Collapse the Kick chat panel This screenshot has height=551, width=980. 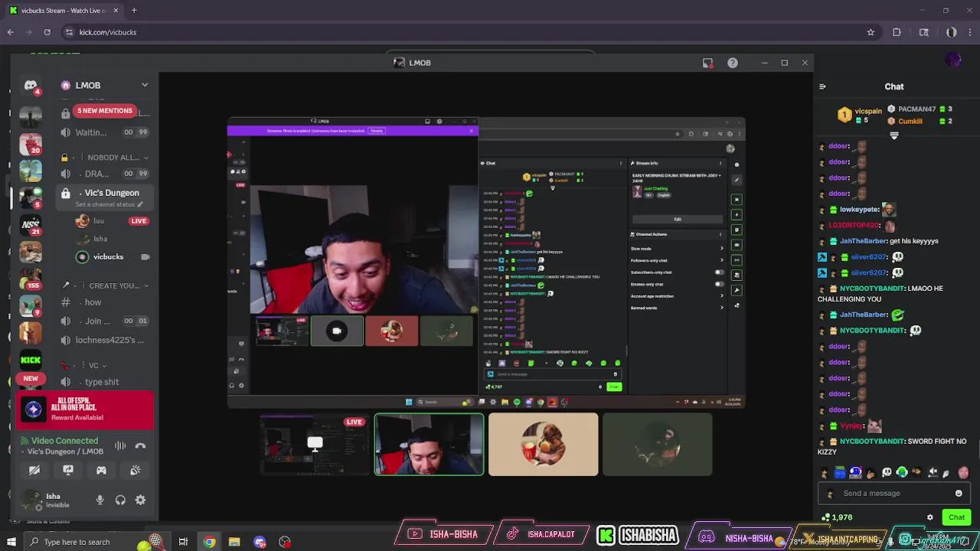822,86
